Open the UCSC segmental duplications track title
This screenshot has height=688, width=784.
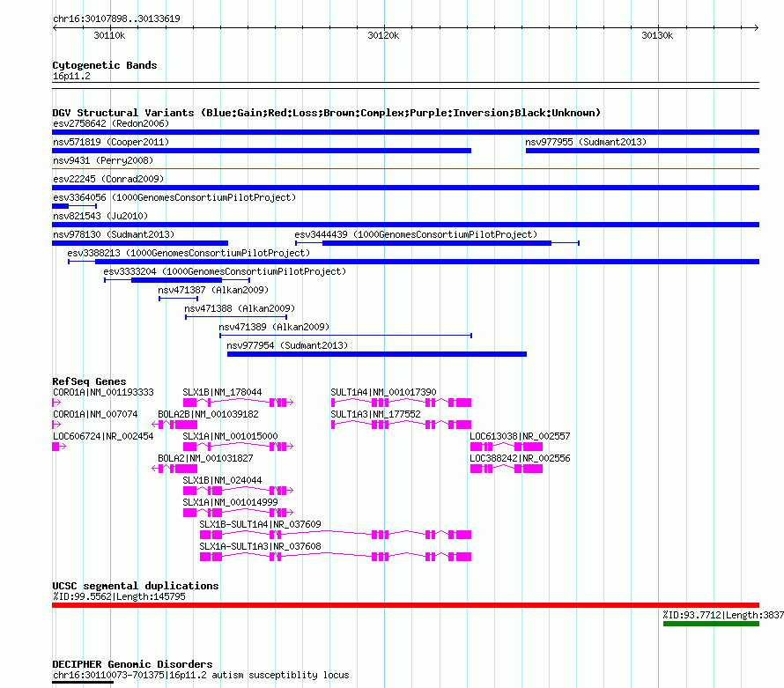coord(136,586)
